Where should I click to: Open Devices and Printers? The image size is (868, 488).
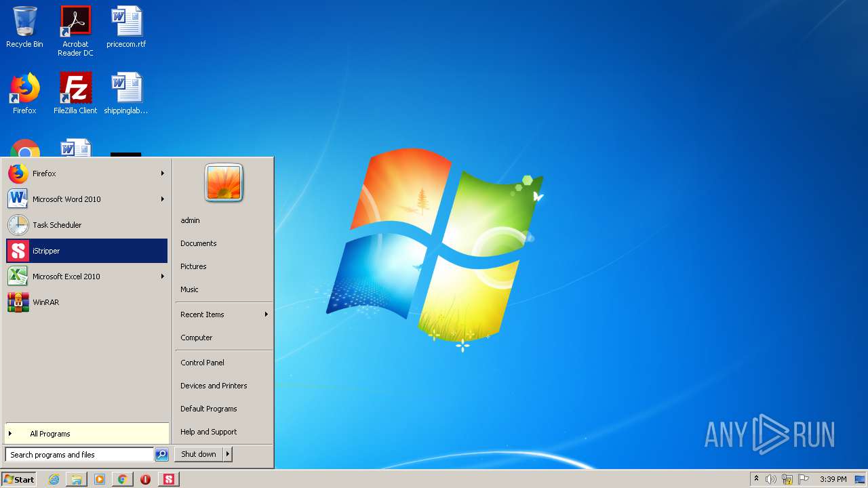224,386
